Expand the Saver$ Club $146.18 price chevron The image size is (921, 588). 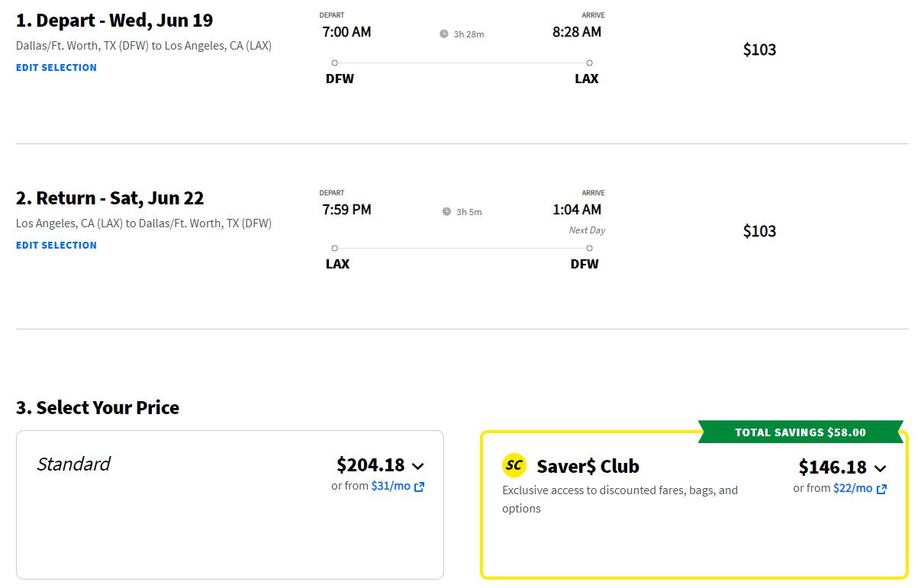tap(880, 468)
